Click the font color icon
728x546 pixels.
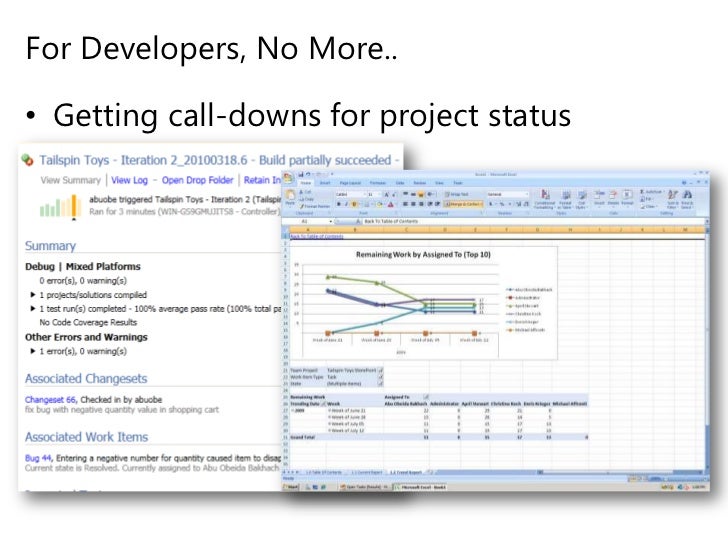pyautogui.click(x=390, y=204)
